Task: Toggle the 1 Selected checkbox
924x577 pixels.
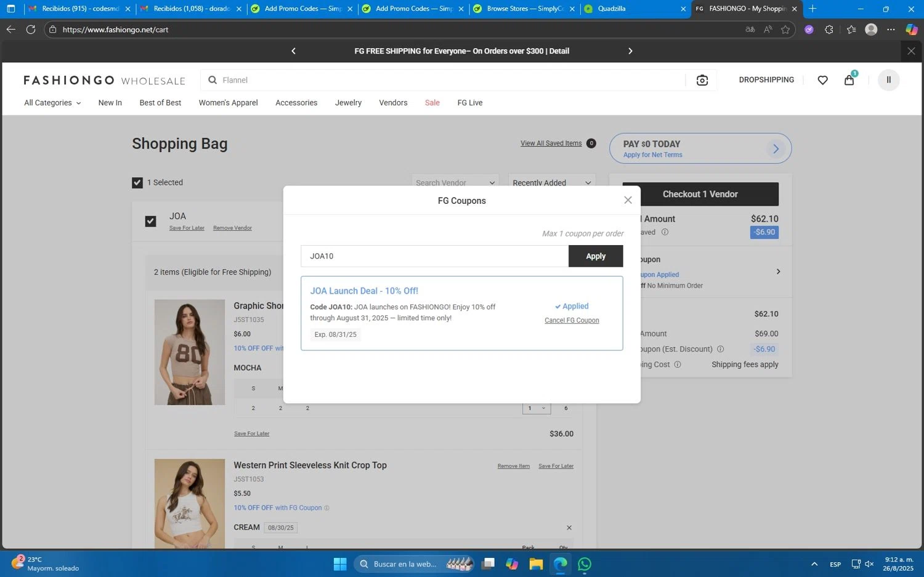Action: (x=137, y=183)
